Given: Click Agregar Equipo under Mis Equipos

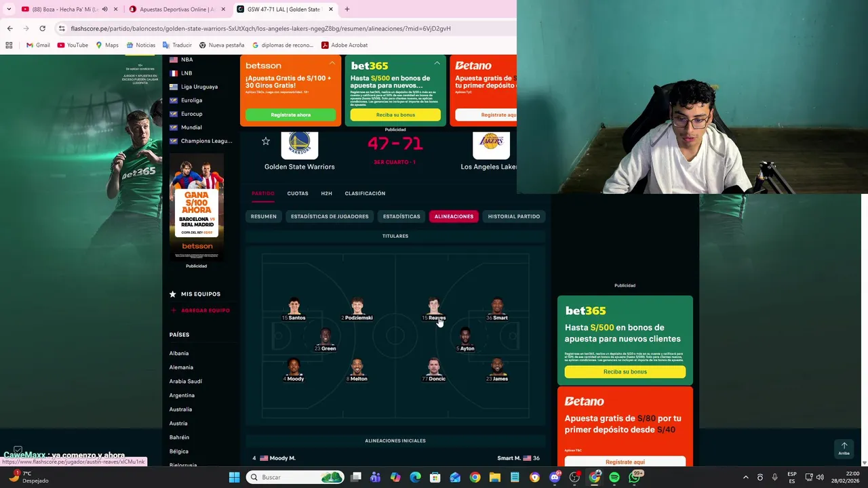Looking at the screenshot, I should pos(200,310).
